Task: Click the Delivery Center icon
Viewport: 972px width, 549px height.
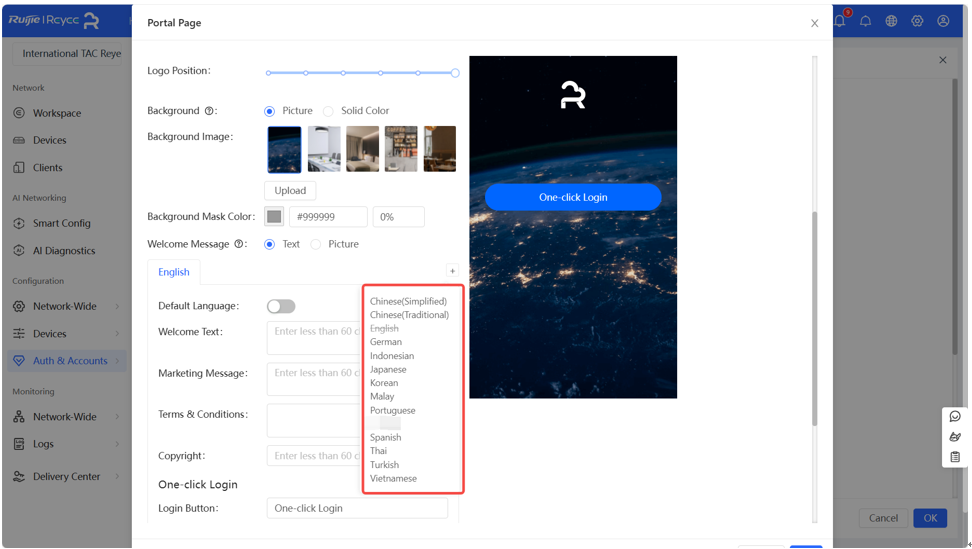Action: [x=19, y=476]
